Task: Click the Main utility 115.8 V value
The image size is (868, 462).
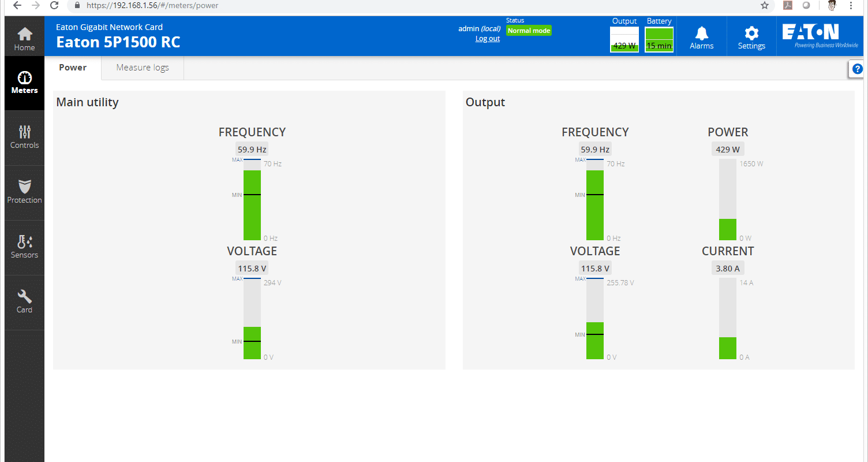Action: 252,269
